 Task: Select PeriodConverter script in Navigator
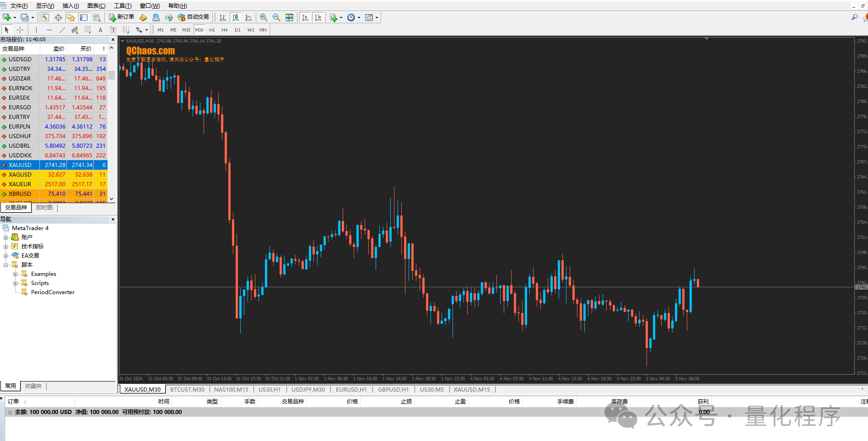pyautogui.click(x=53, y=292)
